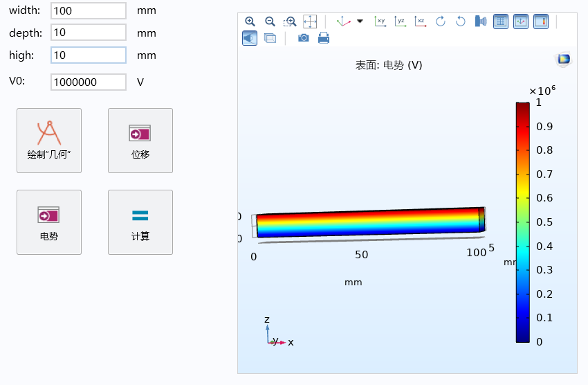Viewport: 588px width, 385px height.
Task: Click the 计算 compute button
Action: pos(140,222)
